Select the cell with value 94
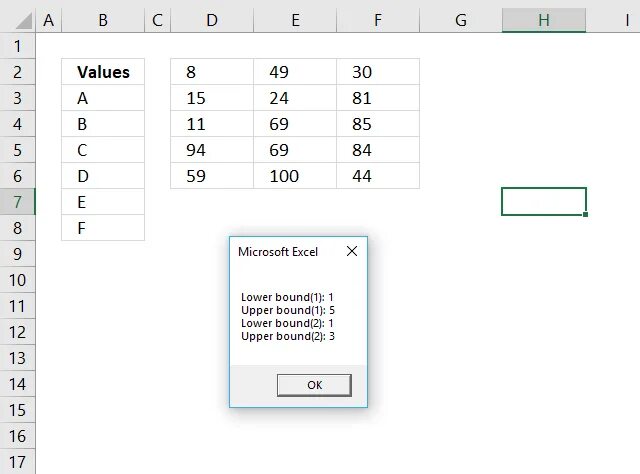This screenshot has width=640, height=474. coord(212,150)
